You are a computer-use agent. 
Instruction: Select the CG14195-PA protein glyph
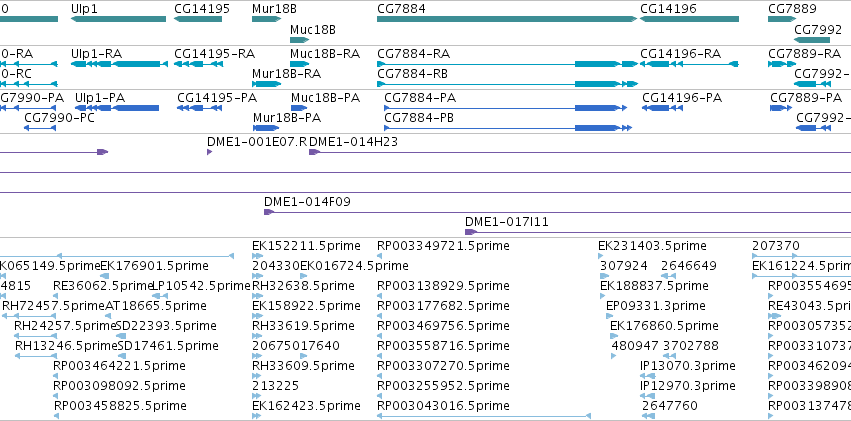[200, 108]
